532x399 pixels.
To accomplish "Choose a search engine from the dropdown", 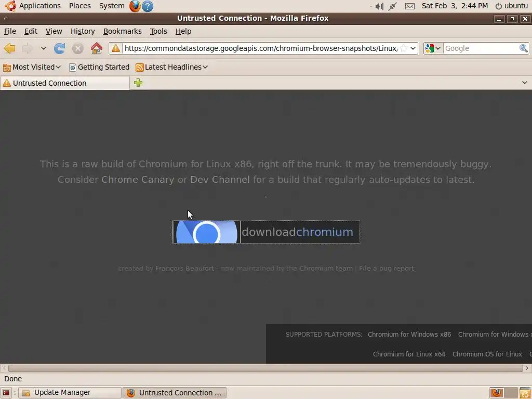I will point(433,48).
